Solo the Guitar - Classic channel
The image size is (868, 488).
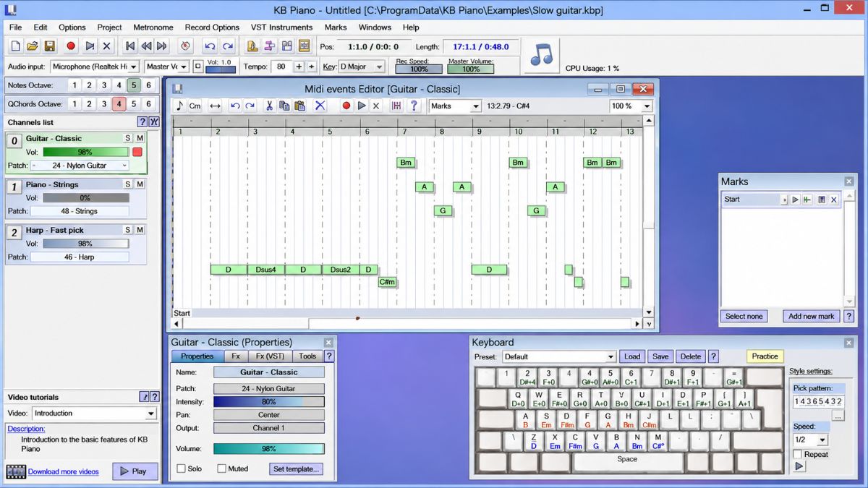tap(128, 138)
